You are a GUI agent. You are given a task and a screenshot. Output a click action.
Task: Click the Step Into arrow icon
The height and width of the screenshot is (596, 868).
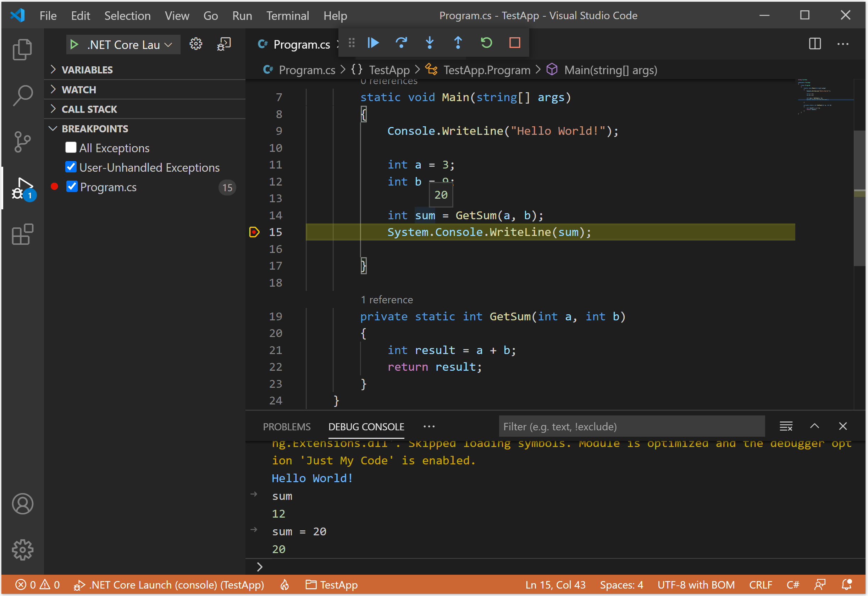(x=430, y=43)
